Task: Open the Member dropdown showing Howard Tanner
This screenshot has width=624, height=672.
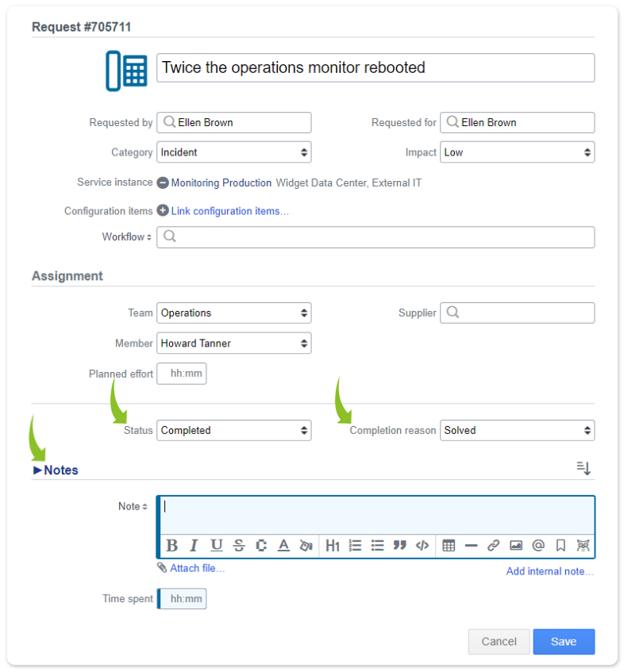Action: [233, 344]
